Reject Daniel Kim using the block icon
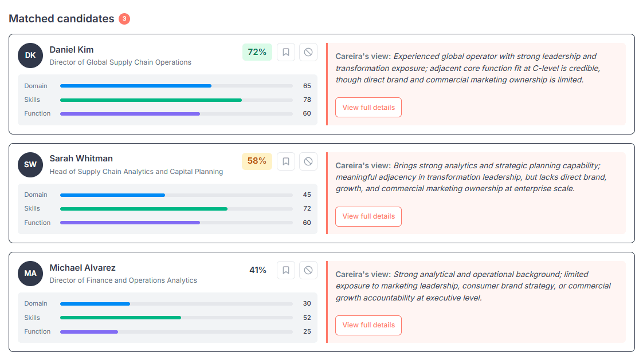643x364 pixels. point(308,52)
